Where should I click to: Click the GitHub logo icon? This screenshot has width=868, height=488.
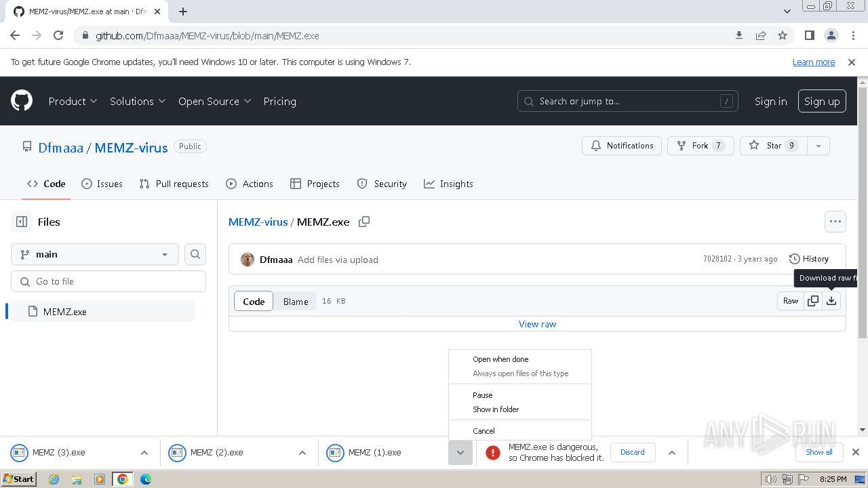(22, 101)
